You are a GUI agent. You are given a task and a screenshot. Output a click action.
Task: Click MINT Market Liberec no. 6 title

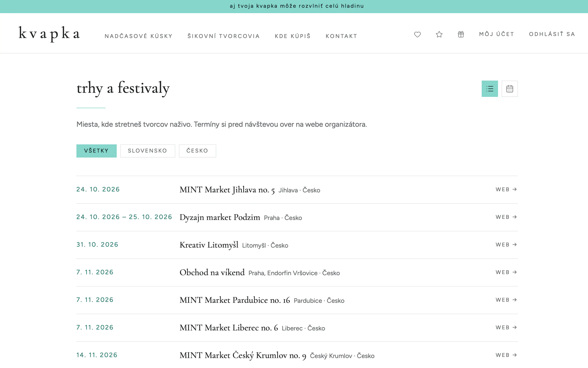point(229,327)
